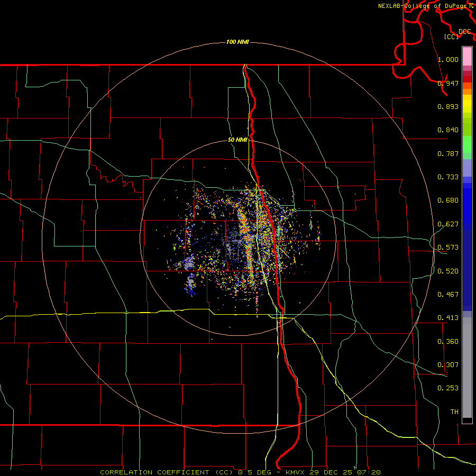Viewport: 476px width, 476px height.
Task: Select the 0.893 legend value
Action: (448, 106)
